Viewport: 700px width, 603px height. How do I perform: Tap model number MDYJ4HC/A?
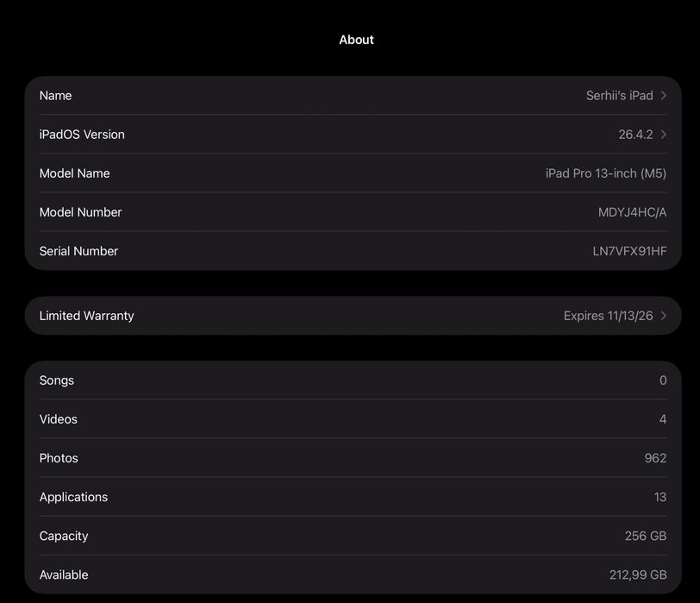pyautogui.click(x=632, y=212)
